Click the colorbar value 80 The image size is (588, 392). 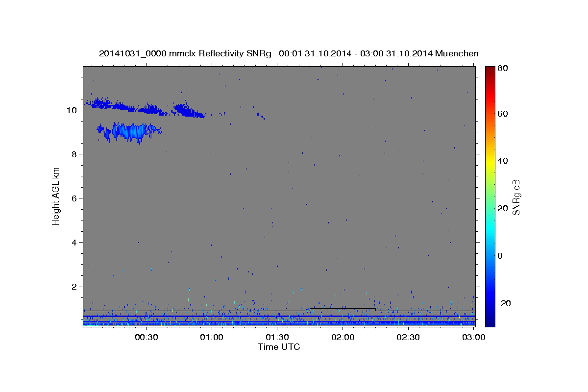(502, 69)
